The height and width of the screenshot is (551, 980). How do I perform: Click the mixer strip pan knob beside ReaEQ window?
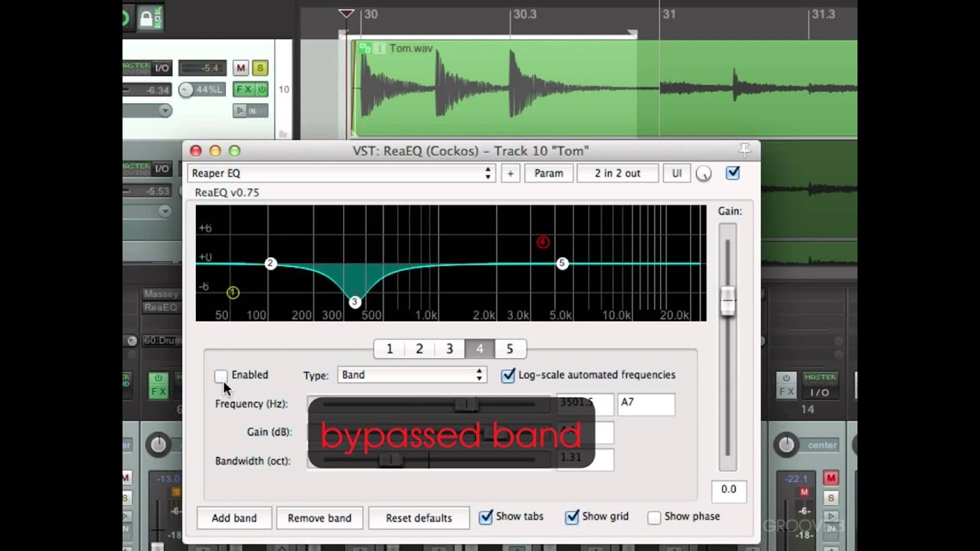(158, 445)
